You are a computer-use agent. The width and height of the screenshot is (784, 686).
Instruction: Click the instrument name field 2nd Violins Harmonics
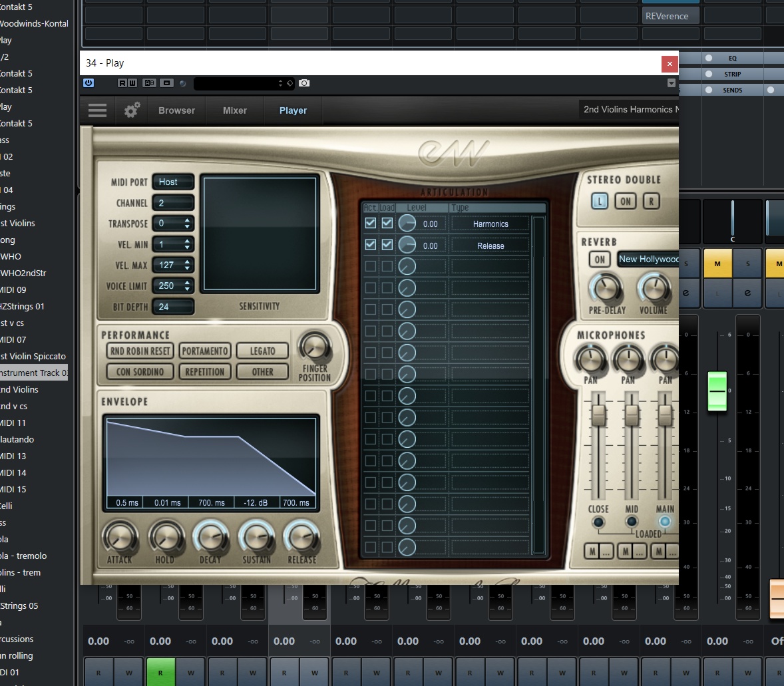coord(630,110)
